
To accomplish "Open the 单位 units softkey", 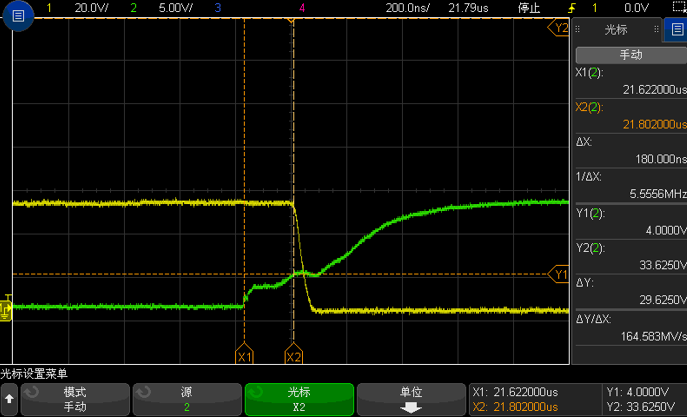I will click(411, 399).
